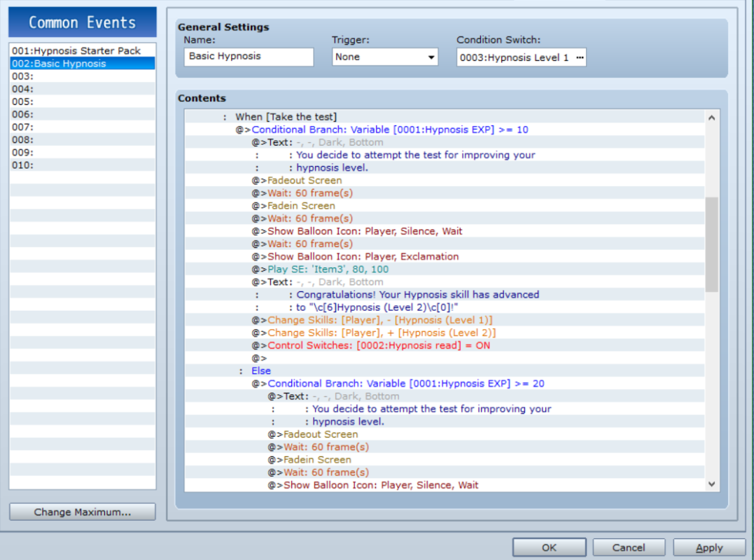Image resolution: width=754 pixels, height=560 pixels.
Task: Select empty common event slot 006
Action: [83, 114]
